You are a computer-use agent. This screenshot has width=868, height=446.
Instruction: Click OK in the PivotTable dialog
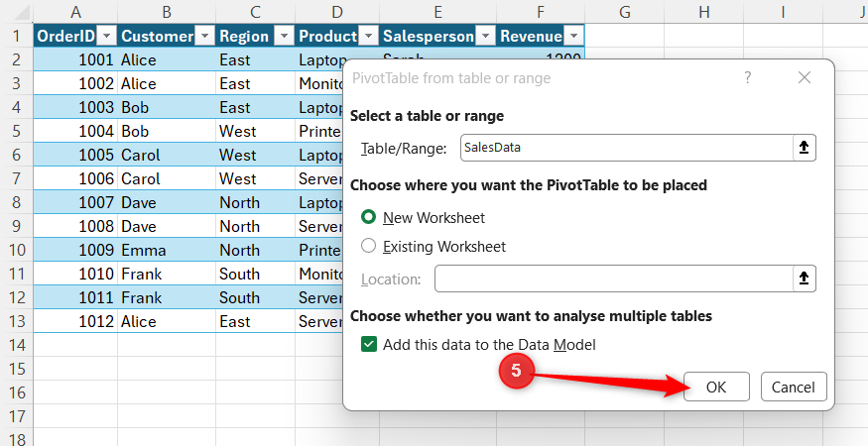click(716, 387)
